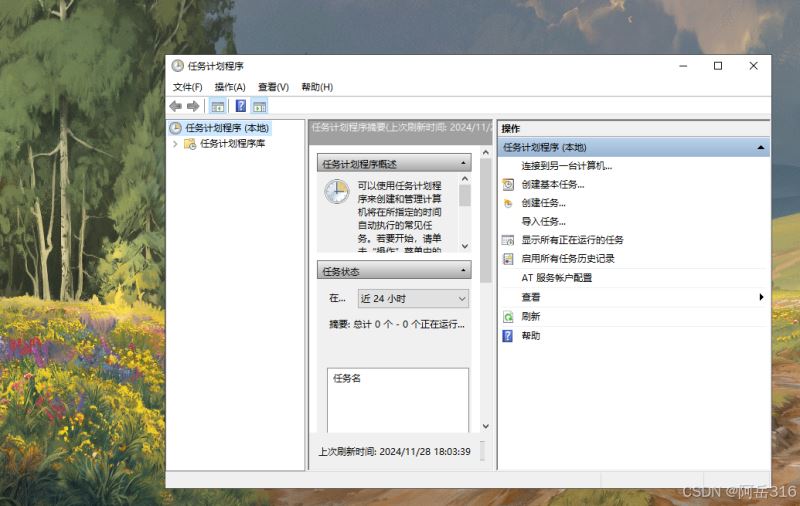Click 创建任务... action

click(x=543, y=203)
